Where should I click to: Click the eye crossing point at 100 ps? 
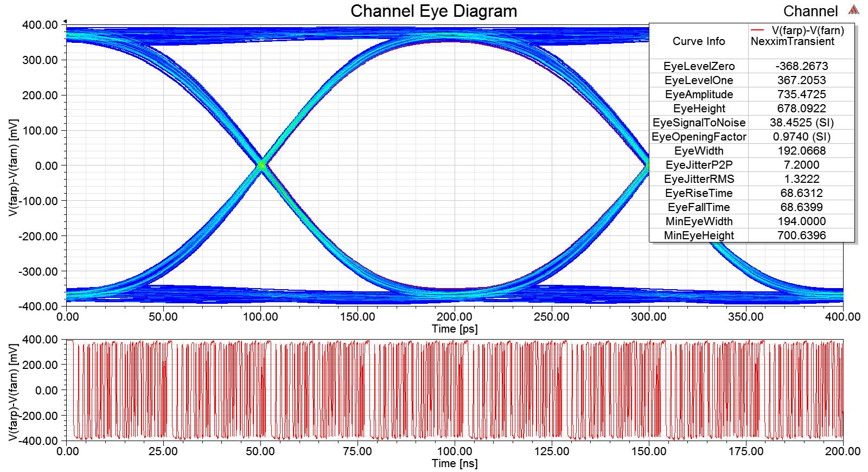click(261, 164)
